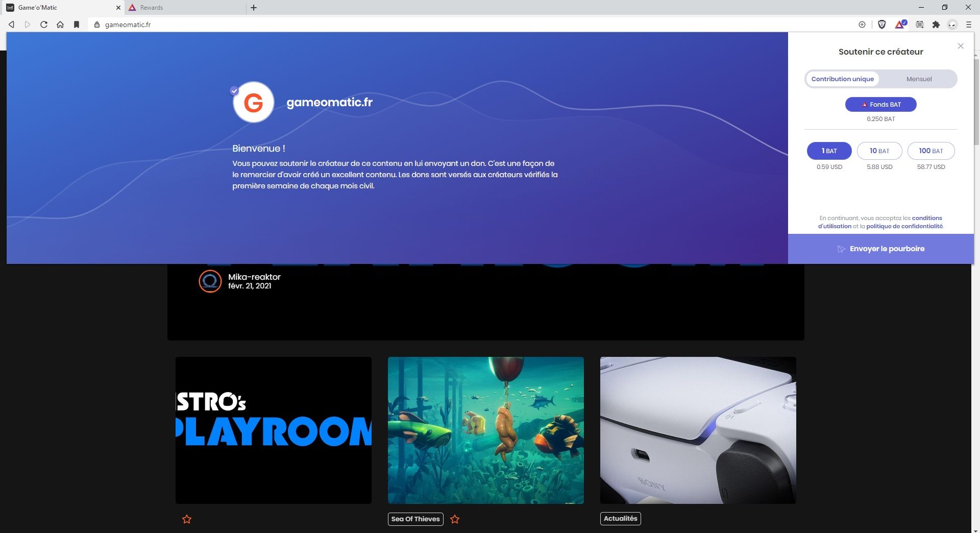Open the browser home page icon
980x533 pixels.
click(60, 25)
